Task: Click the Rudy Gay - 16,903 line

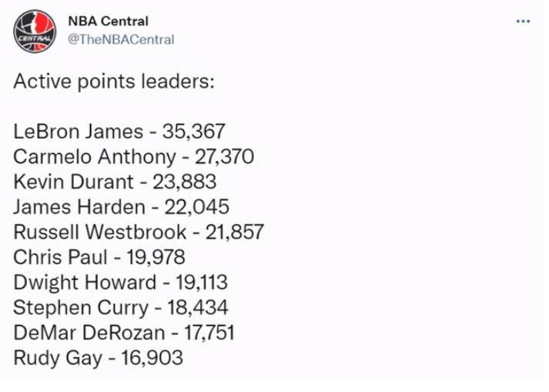Action: (98, 358)
